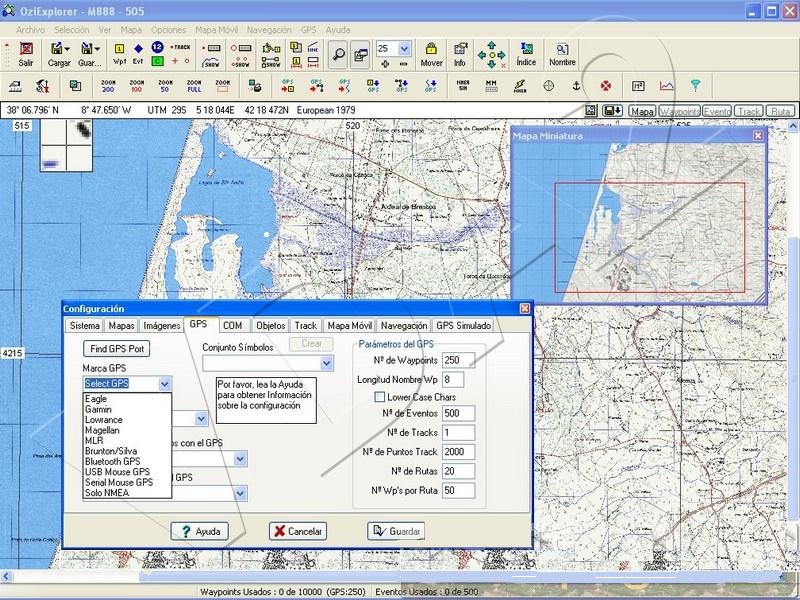Viewport: 800px width, 600px height.
Task: Click the red man overboard icon
Action: (x=606, y=86)
